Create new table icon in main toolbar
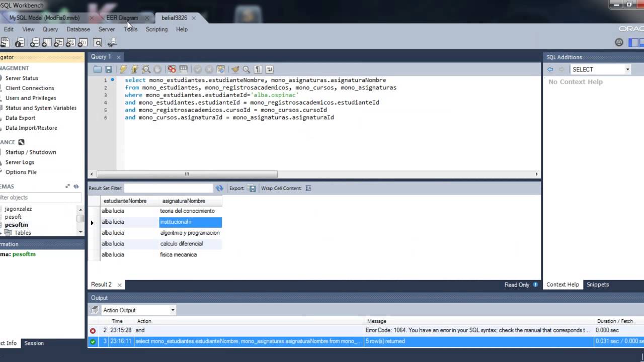The image size is (644, 362). [x=47, y=43]
